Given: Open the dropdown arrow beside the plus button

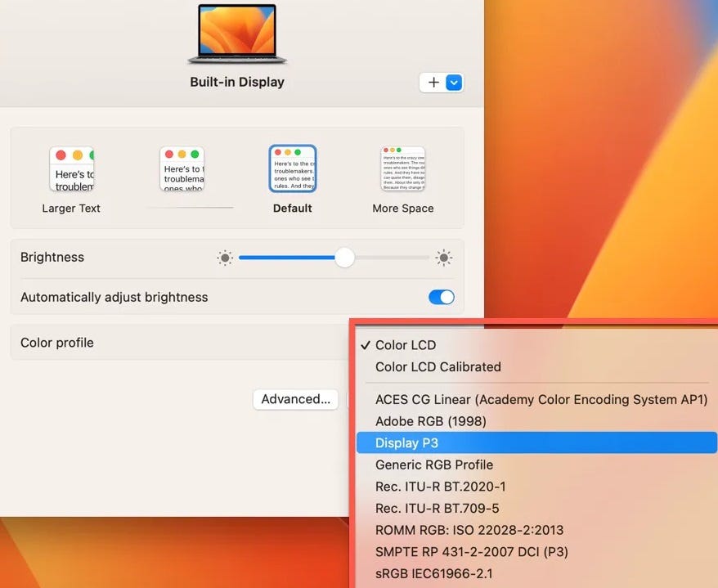Looking at the screenshot, I should (454, 82).
